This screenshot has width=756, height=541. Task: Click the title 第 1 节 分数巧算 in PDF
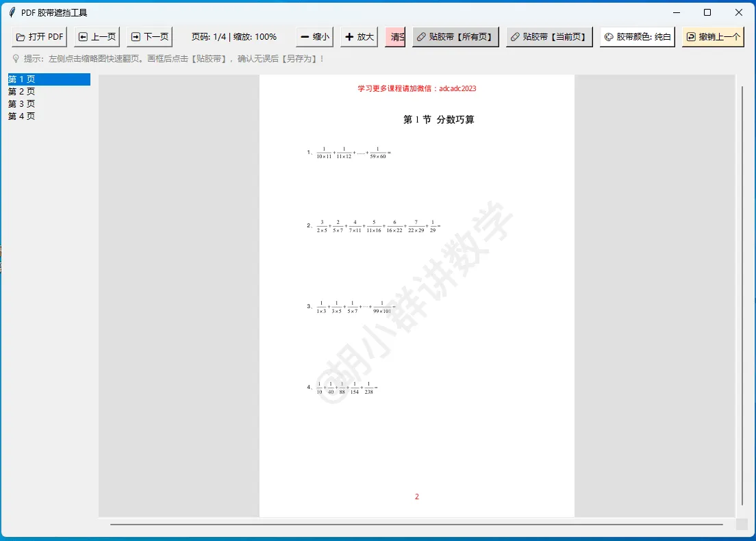coord(439,120)
